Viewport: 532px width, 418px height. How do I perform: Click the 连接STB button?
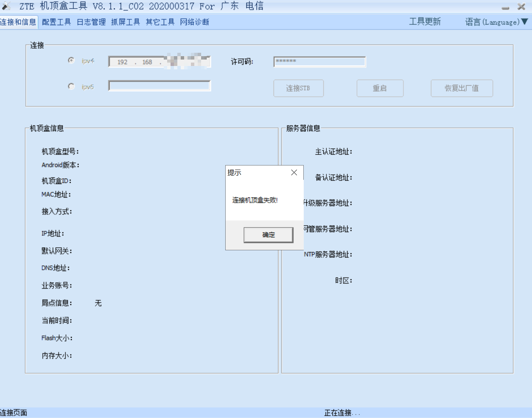click(x=298, y=88)
